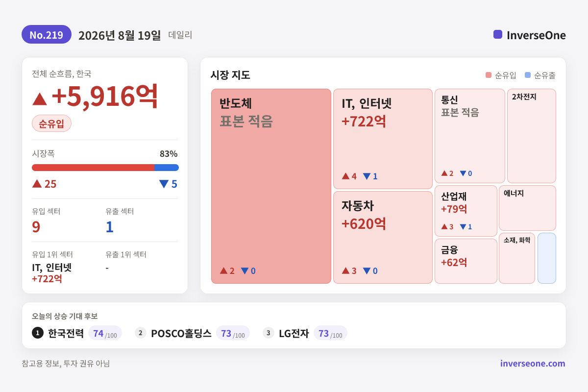This screenshot has height=392, width=588.
Task: Click the down triangle in 자동차 tile
Action: pos(367,271)
